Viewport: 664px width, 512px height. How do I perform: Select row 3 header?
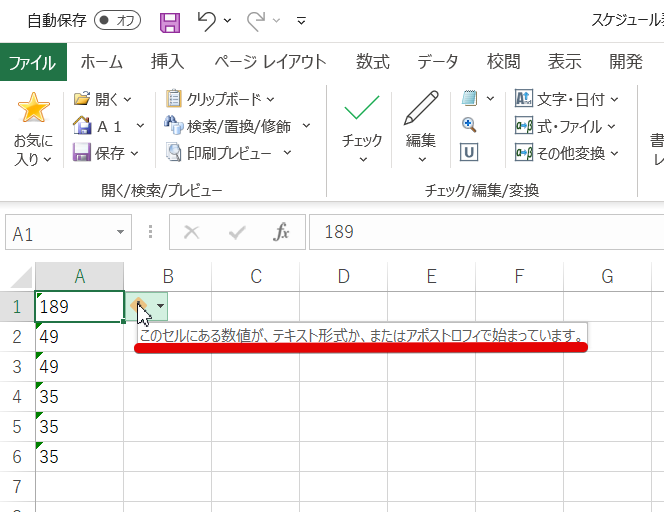click(17, 367)
